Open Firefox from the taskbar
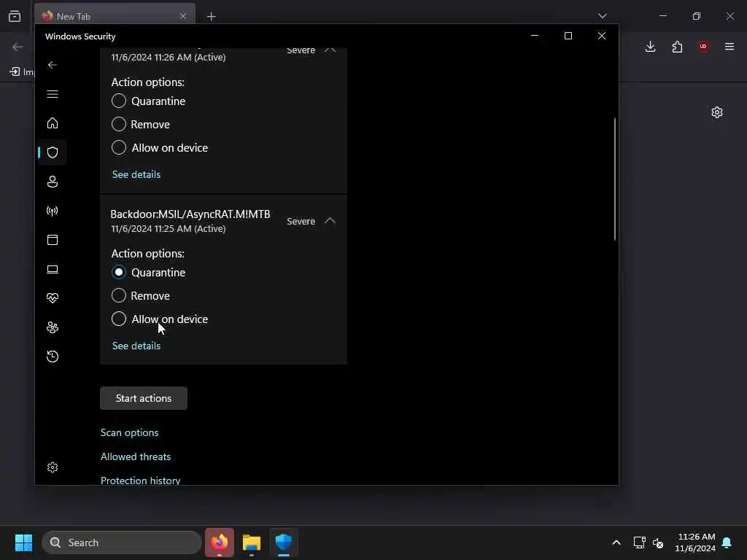747x560 pixels. coord(220,542)
